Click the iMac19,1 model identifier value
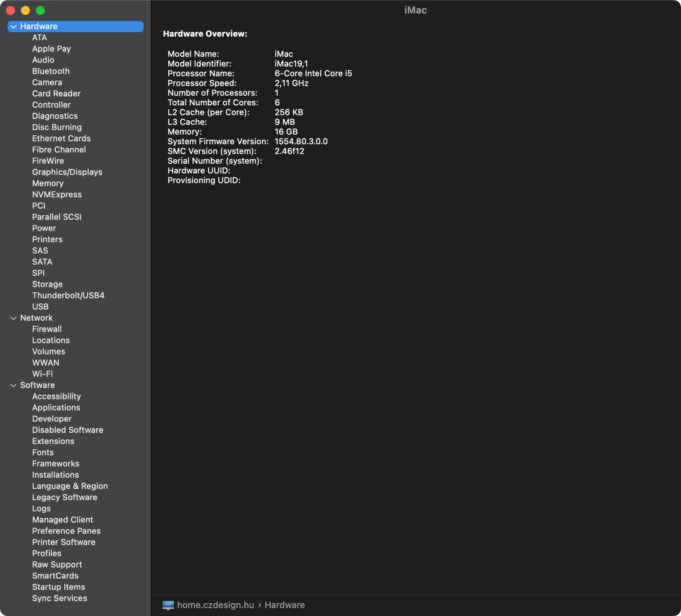This screenshot has height=616, width=681. coord(291,64)
